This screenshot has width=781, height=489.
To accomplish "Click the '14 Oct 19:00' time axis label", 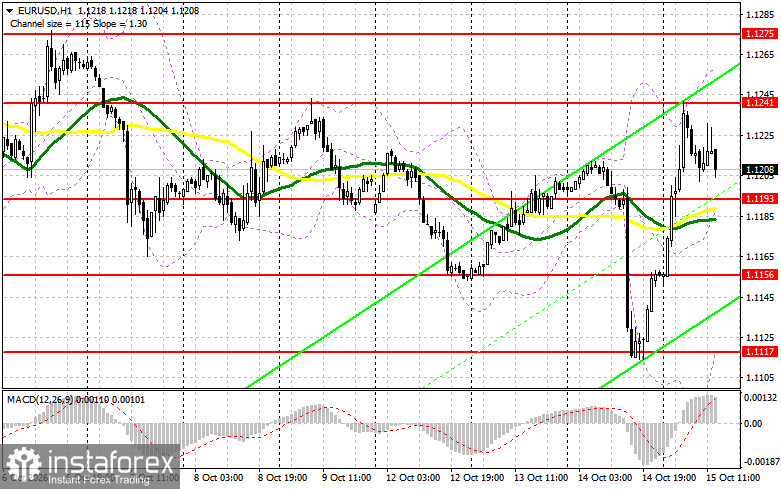I will tap(669, 478).
